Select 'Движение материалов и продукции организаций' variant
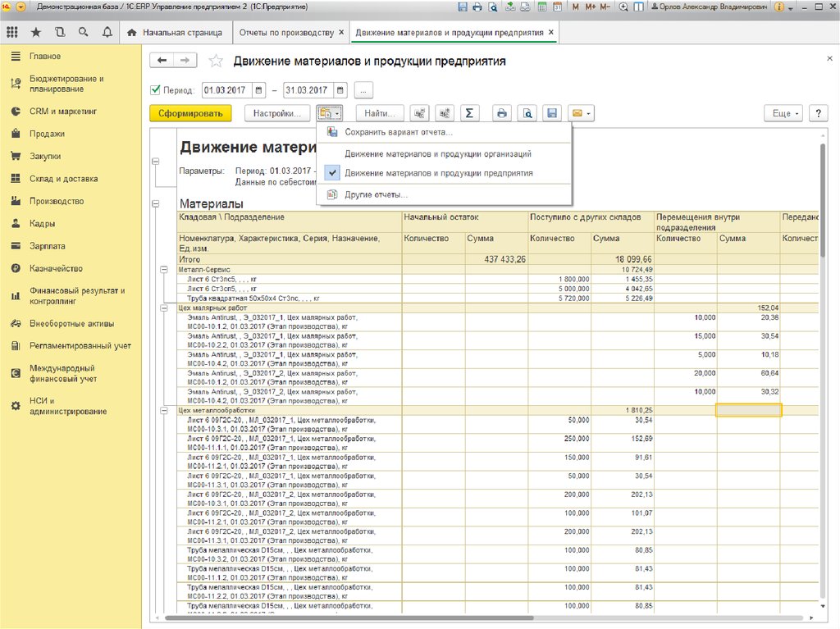The width and height of the screenshot is (840, 629). coord(438,154)
